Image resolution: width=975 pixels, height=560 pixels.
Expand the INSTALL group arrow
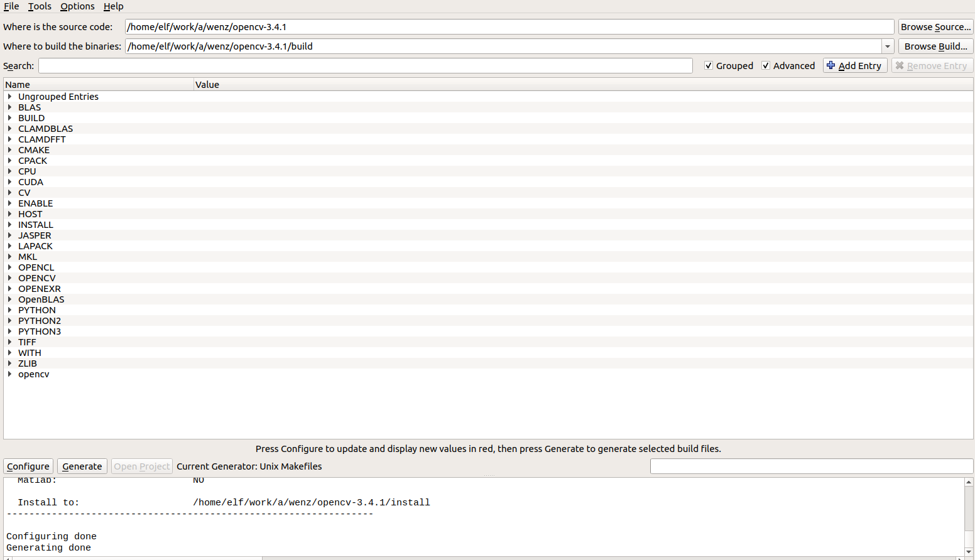pyautogui.click(x=9, y=225)
